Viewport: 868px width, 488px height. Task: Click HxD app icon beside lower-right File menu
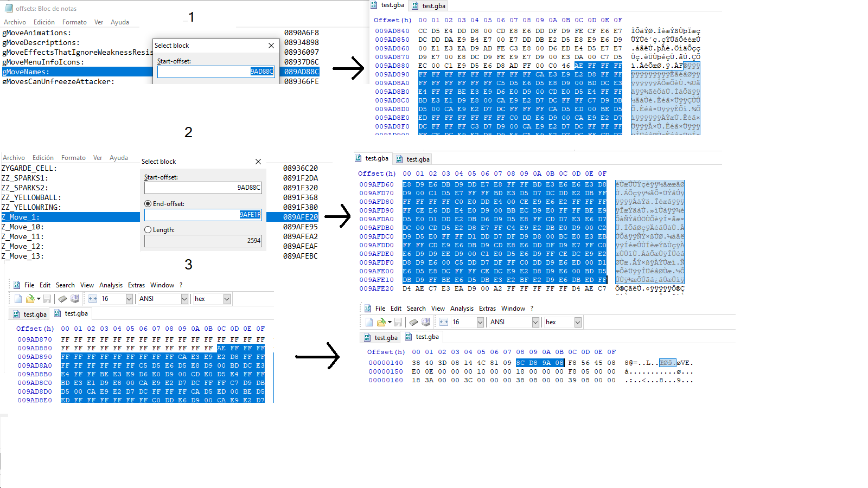click(x=367, y=309)
